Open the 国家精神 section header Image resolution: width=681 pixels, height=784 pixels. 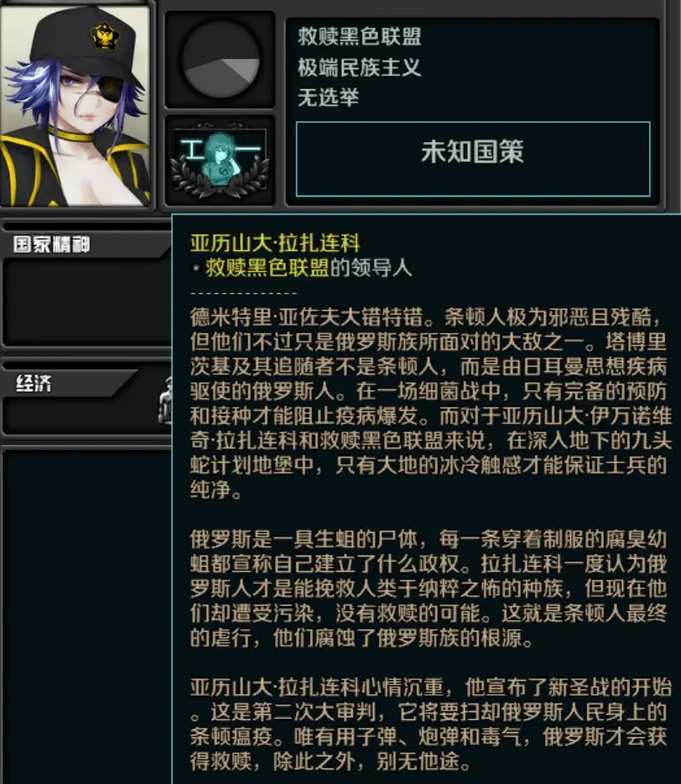[x=52, y=244]
